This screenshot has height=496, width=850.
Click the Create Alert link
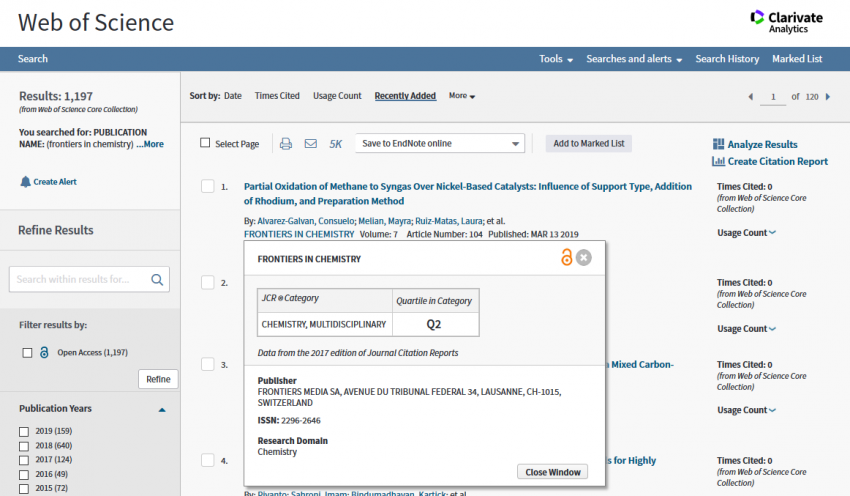coord(55,182)
